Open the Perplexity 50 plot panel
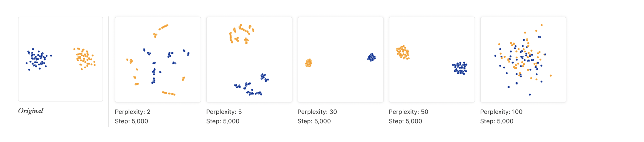644x142 pixels. pyautogui.click(x=432, y=60)
